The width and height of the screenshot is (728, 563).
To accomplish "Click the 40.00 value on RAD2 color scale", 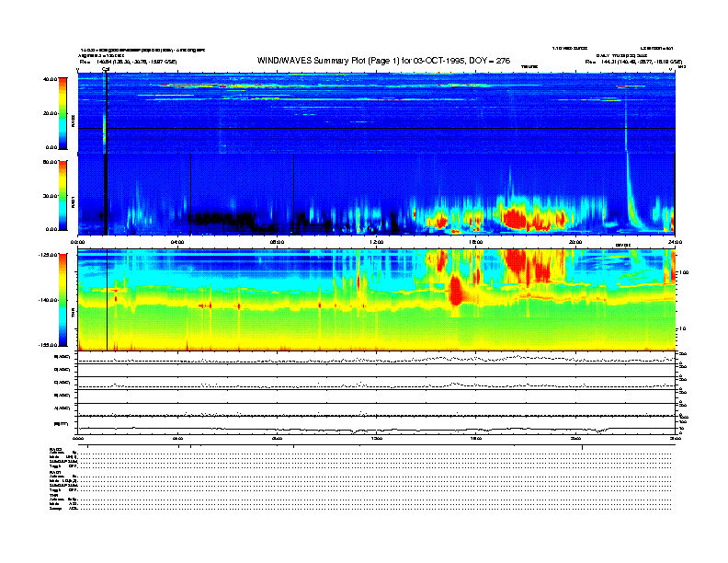I will click(50, 79).
